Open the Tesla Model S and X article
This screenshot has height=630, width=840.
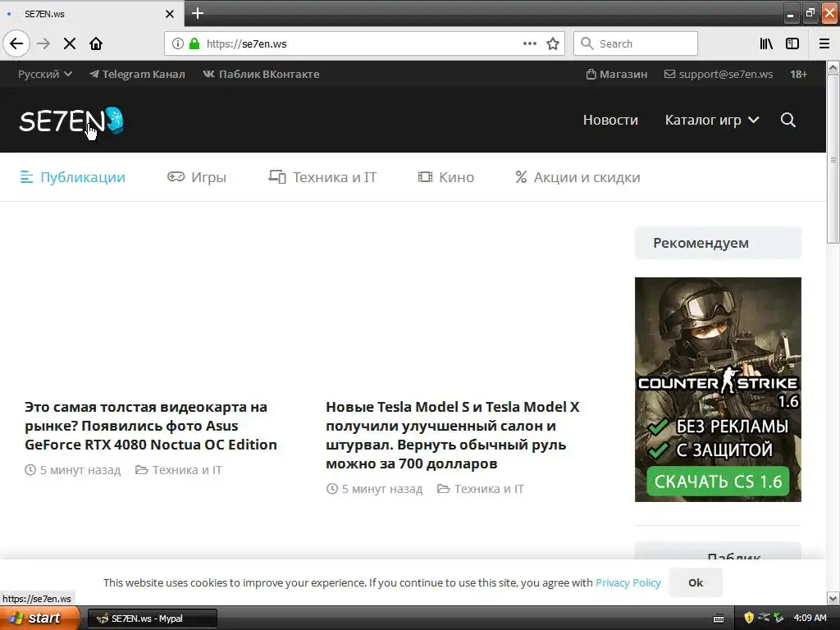click(453, 435)
